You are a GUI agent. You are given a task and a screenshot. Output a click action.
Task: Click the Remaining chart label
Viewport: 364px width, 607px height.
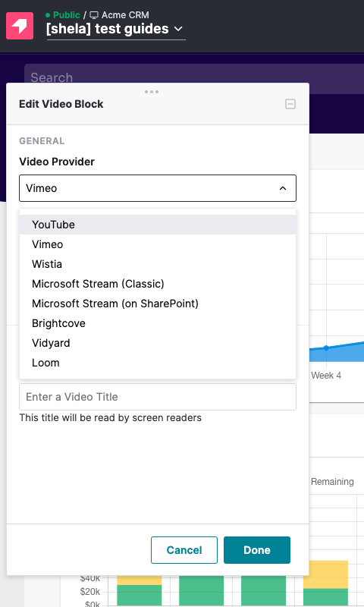tap(332, 482)
